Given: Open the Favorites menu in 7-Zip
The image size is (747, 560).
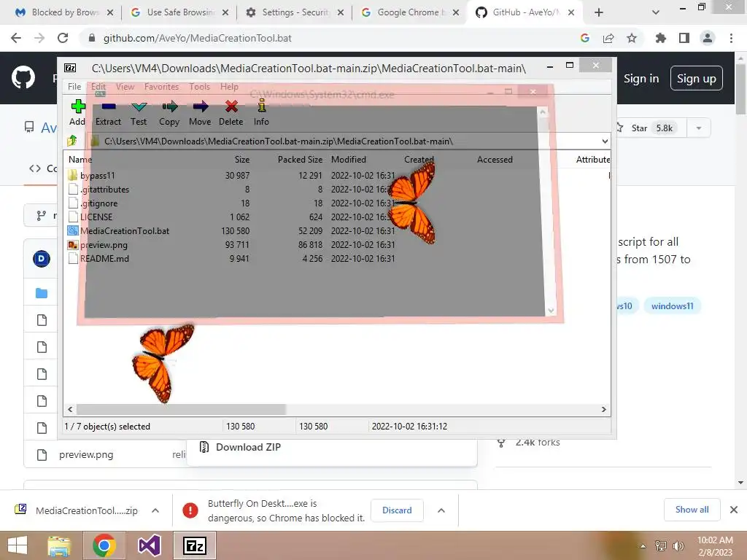Looking at the screenshot, I should click(x=161, y=87).
